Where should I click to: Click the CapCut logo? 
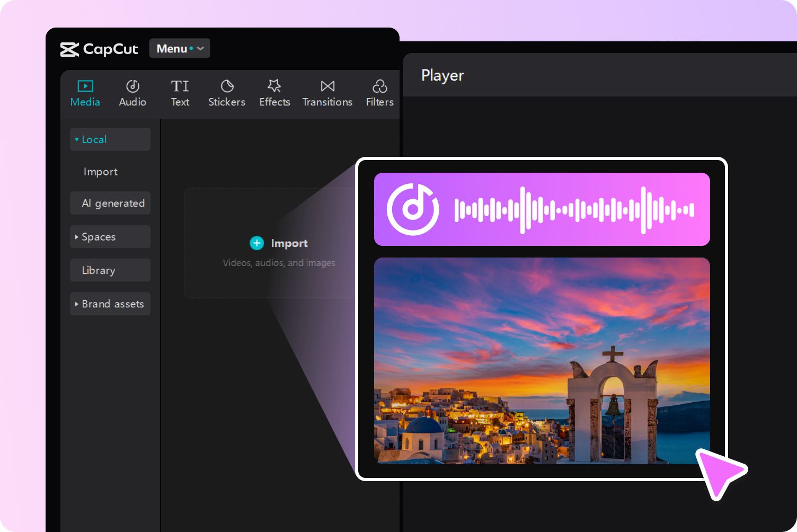(x=99, y=49)
